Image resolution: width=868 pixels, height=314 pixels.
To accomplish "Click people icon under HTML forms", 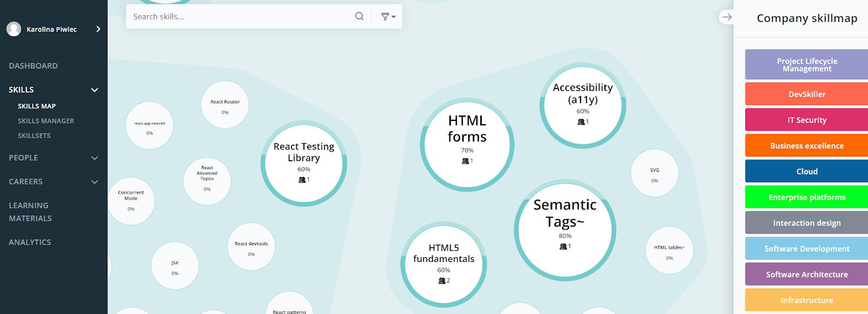I will (465, 161).
